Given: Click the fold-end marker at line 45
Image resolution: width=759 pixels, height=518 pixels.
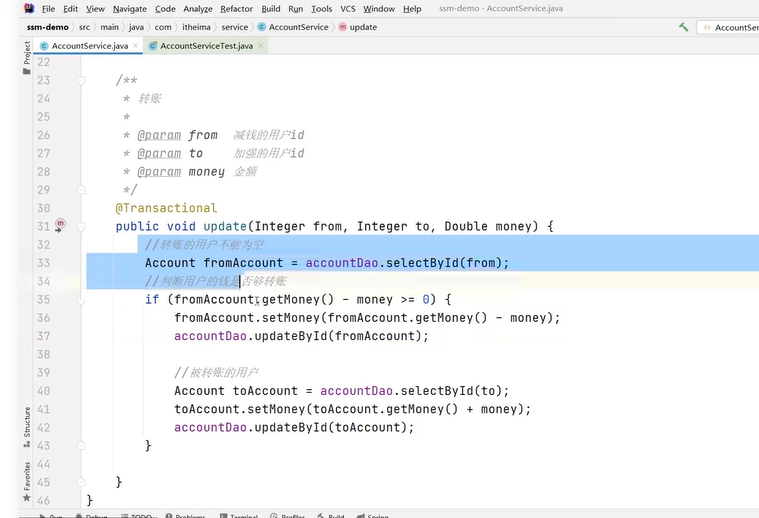Looking at the screenshot, I should (x=81, y=482).
